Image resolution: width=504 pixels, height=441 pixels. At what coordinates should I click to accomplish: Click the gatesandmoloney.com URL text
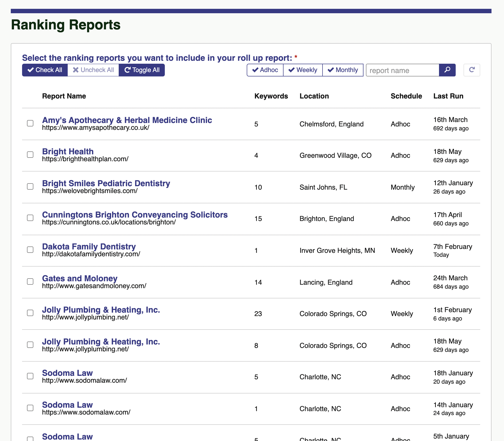click(x=94, y=286)
